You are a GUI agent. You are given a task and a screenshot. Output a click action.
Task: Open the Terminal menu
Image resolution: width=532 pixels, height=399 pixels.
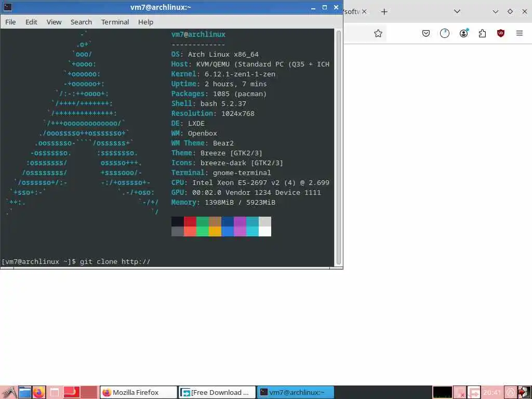pyautogui.click(x=115, y=22)
